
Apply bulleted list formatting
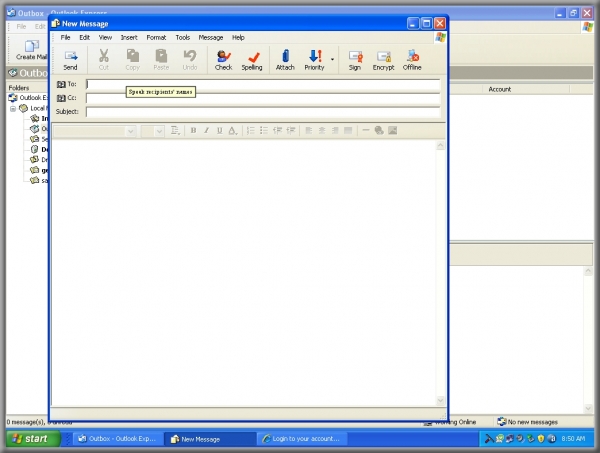[x=264, y=131]
